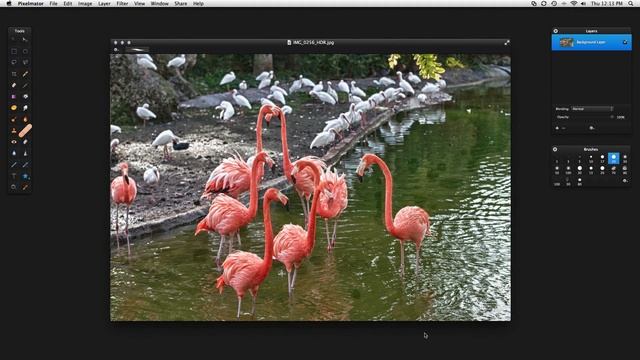Select the Clone Stamp tool
640x360 pixels.
(14, 131)
